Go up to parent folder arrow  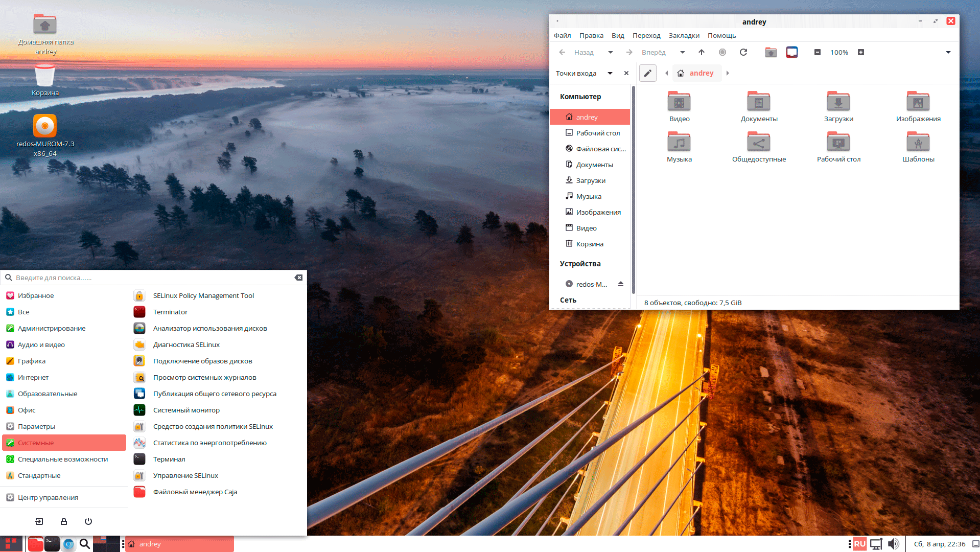[702, 52]
